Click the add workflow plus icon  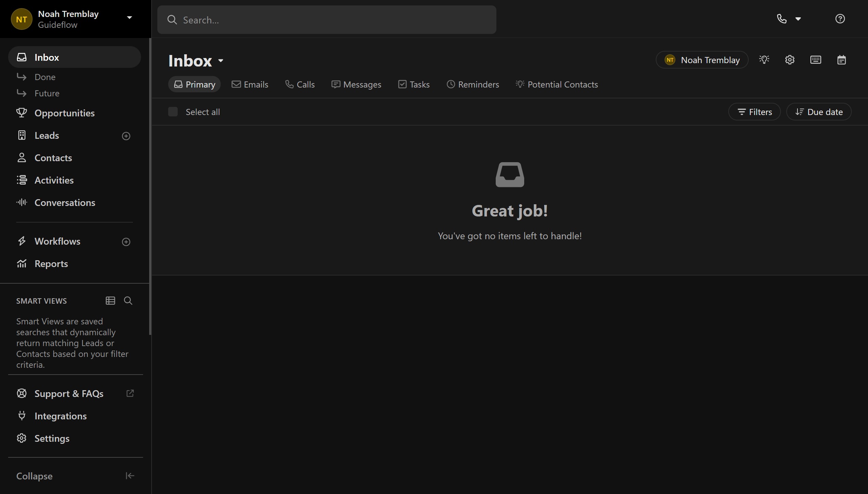click(x=126, y=242)
